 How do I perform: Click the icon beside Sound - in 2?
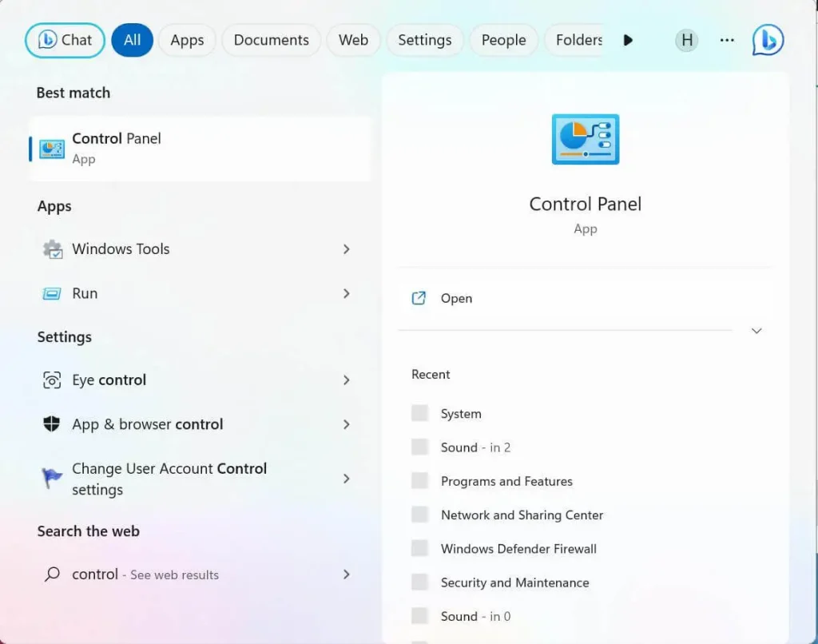[419, 447]
